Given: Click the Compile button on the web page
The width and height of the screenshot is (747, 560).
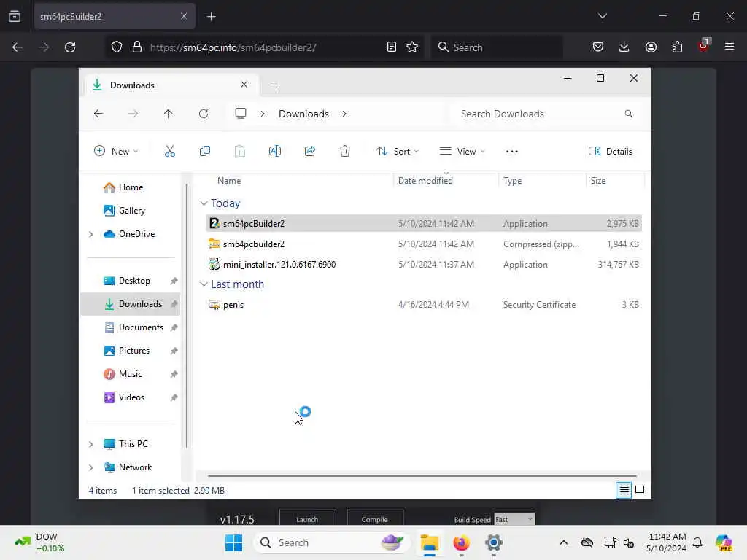Looking at the screenshot, I should (374, 518).
